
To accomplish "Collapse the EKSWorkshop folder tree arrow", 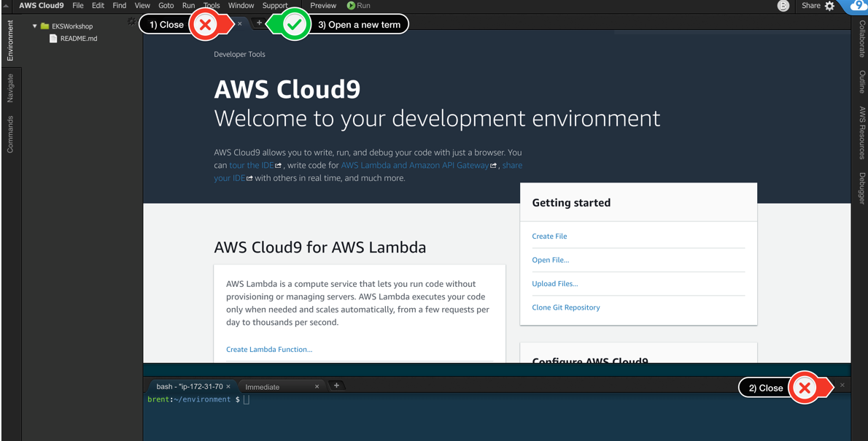I will 34,26.
